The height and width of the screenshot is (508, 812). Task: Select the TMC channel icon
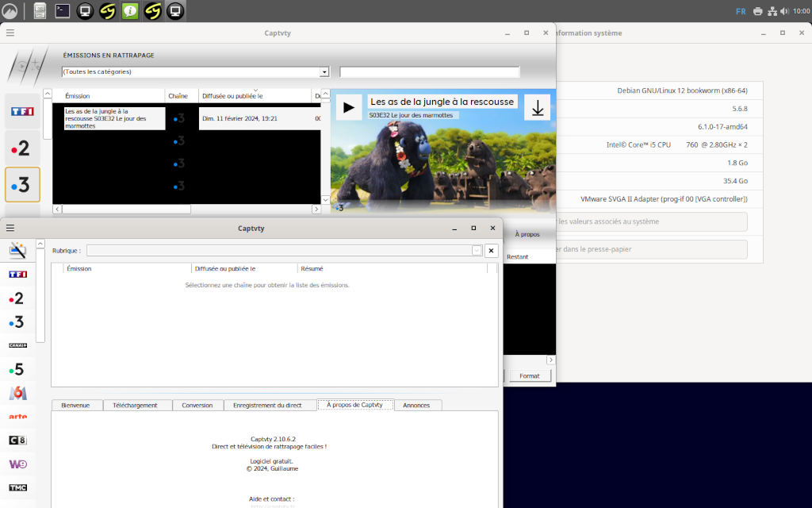tap(17, 486)
